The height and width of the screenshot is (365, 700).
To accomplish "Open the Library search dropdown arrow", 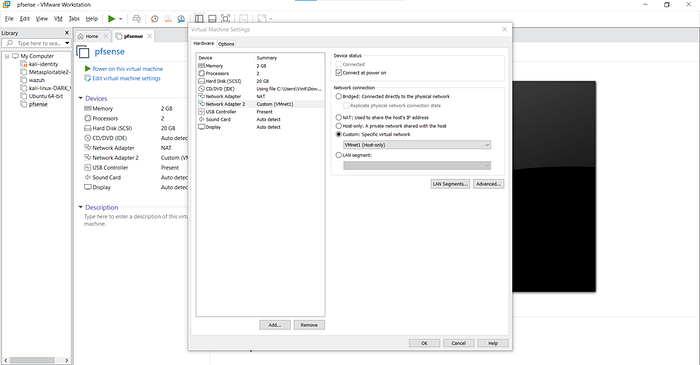I will 67,43.
